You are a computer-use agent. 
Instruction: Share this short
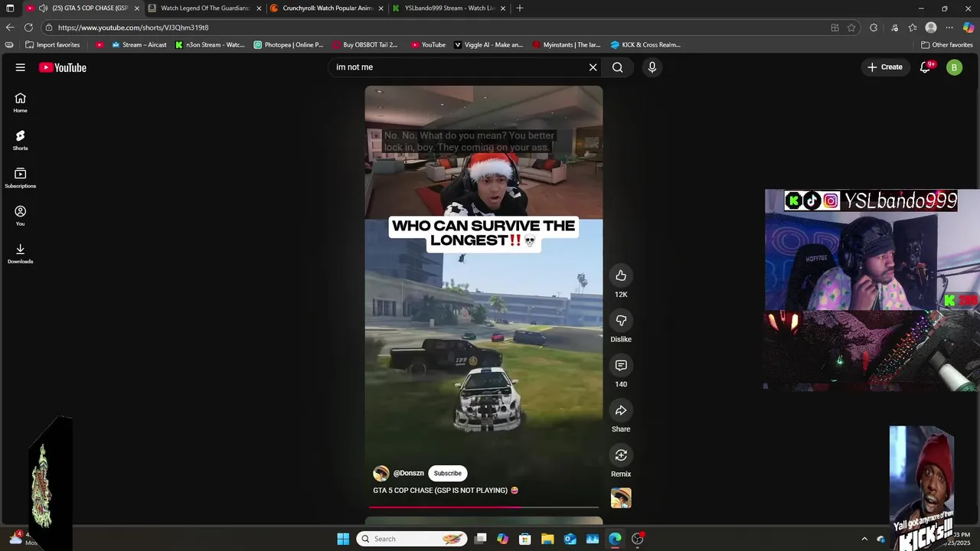click(621, 410)
